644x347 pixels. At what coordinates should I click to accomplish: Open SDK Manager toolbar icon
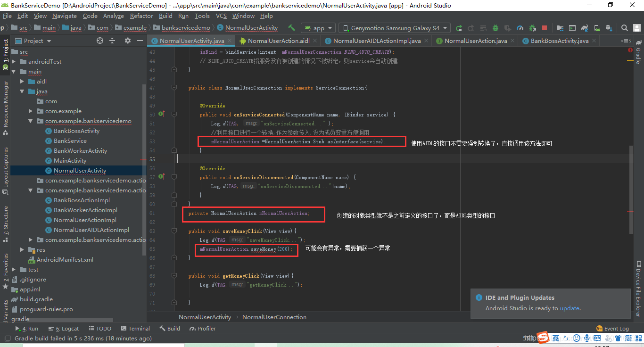609,28
